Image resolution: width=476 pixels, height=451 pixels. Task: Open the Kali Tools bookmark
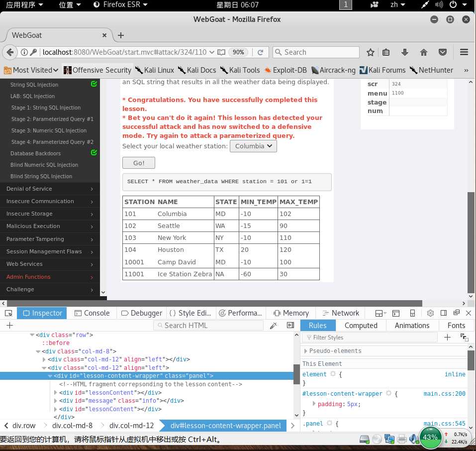(x=240, y=70)
